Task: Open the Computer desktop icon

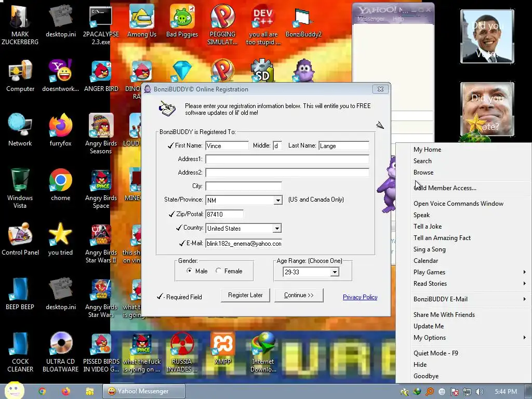Action: [20, 75]
